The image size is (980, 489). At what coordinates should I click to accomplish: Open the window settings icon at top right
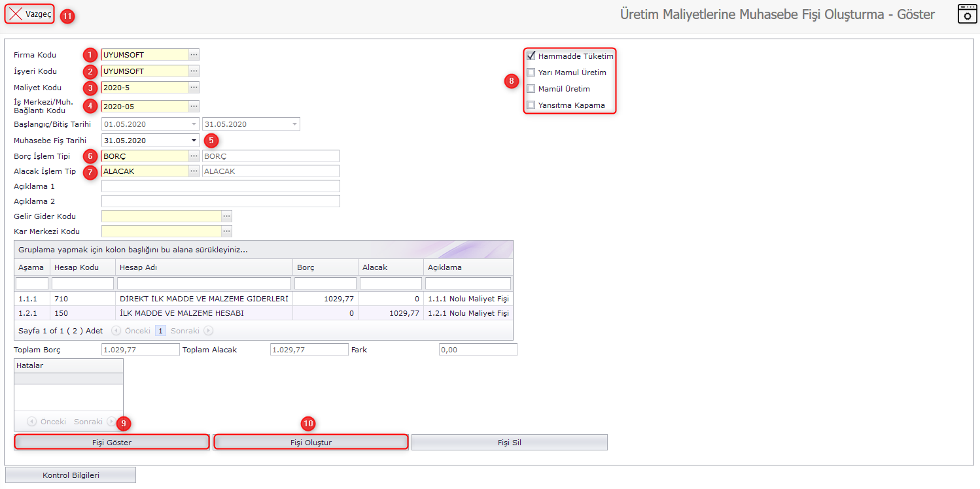(x=968, y=14)
